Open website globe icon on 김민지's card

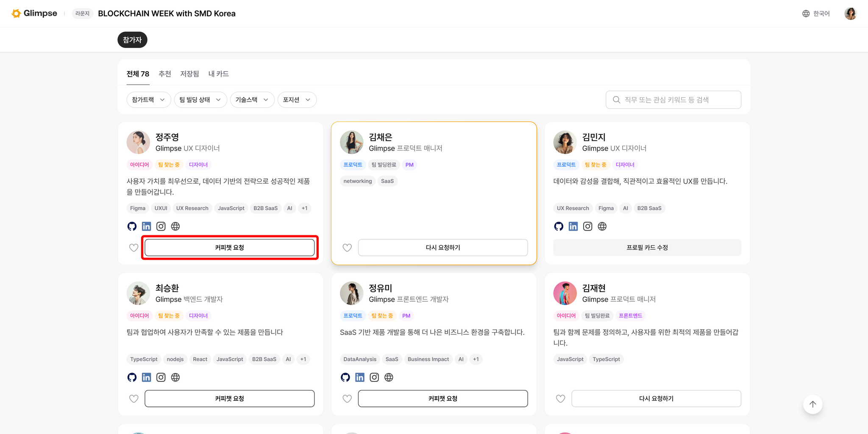point(602,226)
